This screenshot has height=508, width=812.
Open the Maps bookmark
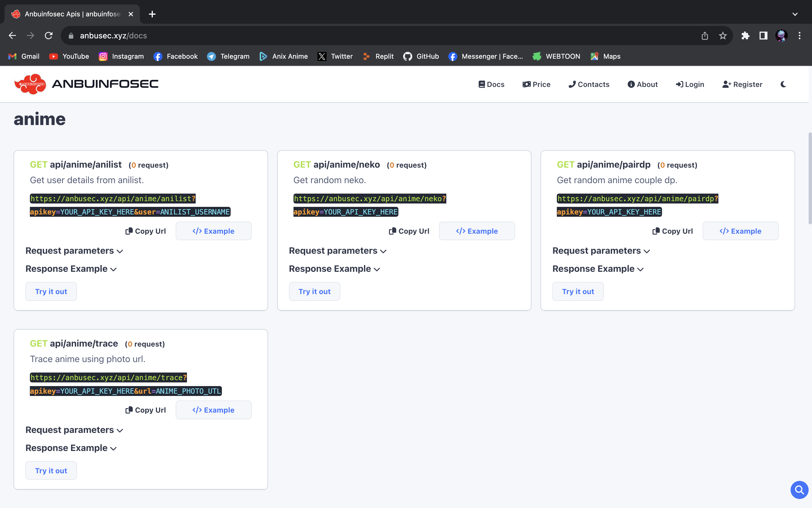[605, 56]
